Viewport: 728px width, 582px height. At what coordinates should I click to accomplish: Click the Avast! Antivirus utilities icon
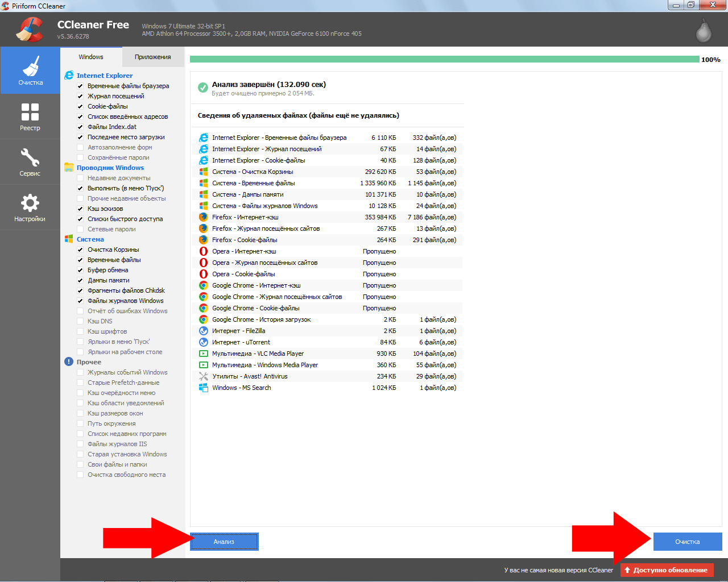point(204,376)
